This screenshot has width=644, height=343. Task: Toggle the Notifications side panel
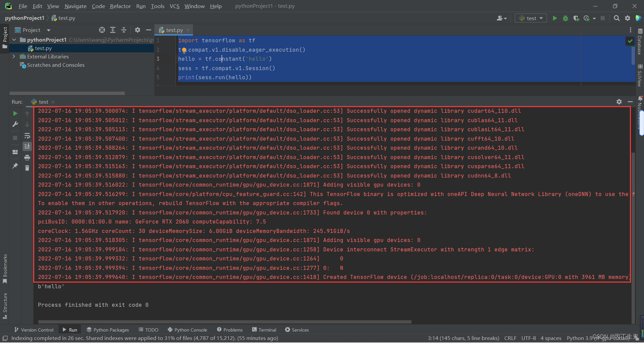[640, 112]
